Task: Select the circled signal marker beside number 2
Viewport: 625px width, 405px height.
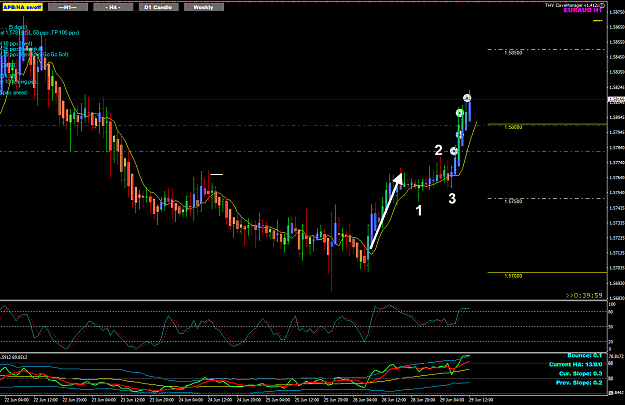Action: coord(453,151)
